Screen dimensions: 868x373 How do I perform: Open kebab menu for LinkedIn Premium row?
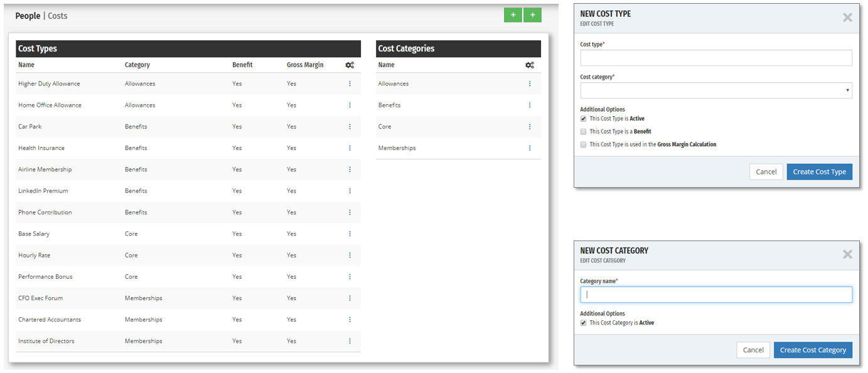350,191
